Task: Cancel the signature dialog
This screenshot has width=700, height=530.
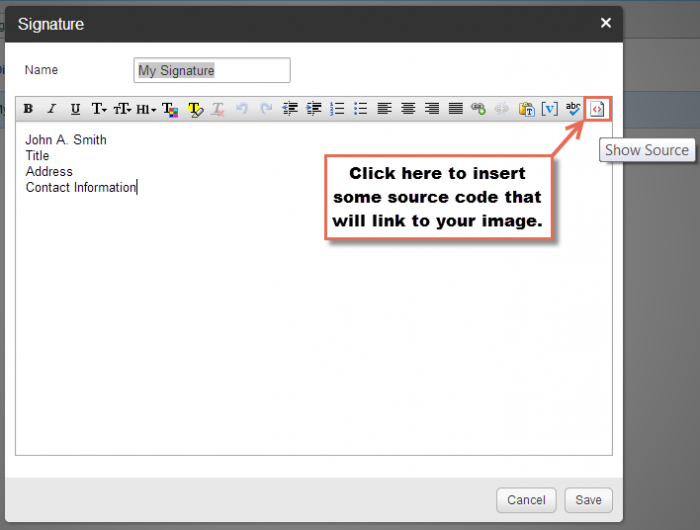Action: pyautogui.click(x=526, y=500)
